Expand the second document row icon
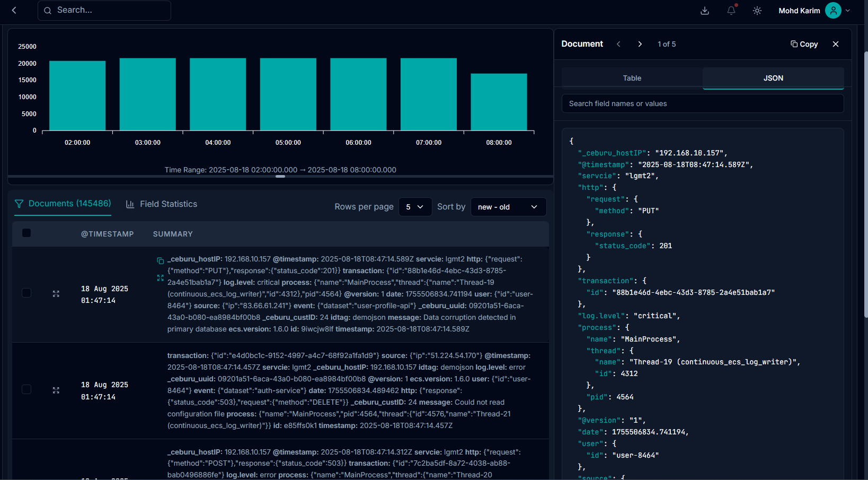 [x=56, y=390]
